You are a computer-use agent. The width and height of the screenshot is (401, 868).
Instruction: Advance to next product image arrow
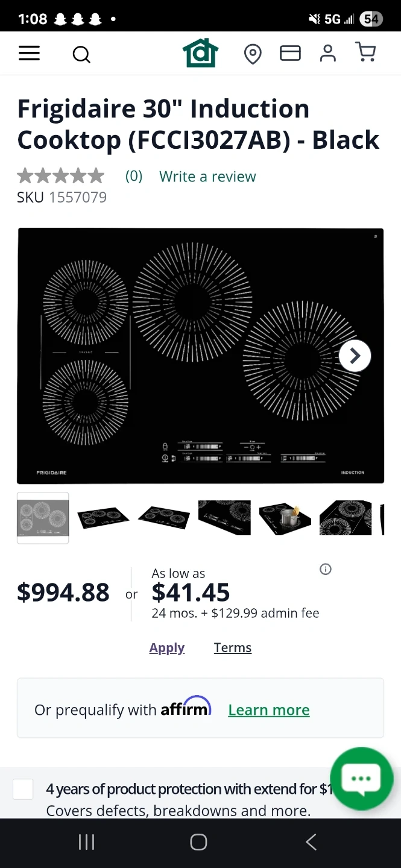pos(355,356)
